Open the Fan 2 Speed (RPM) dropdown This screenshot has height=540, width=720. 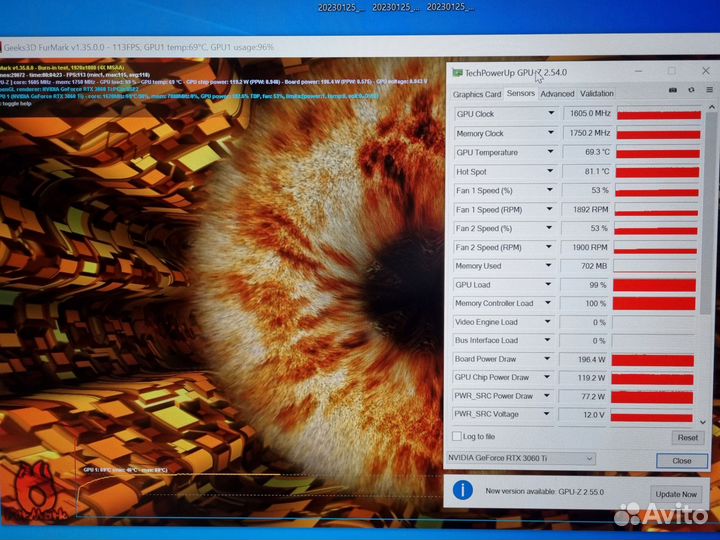[x=549, y=247]
